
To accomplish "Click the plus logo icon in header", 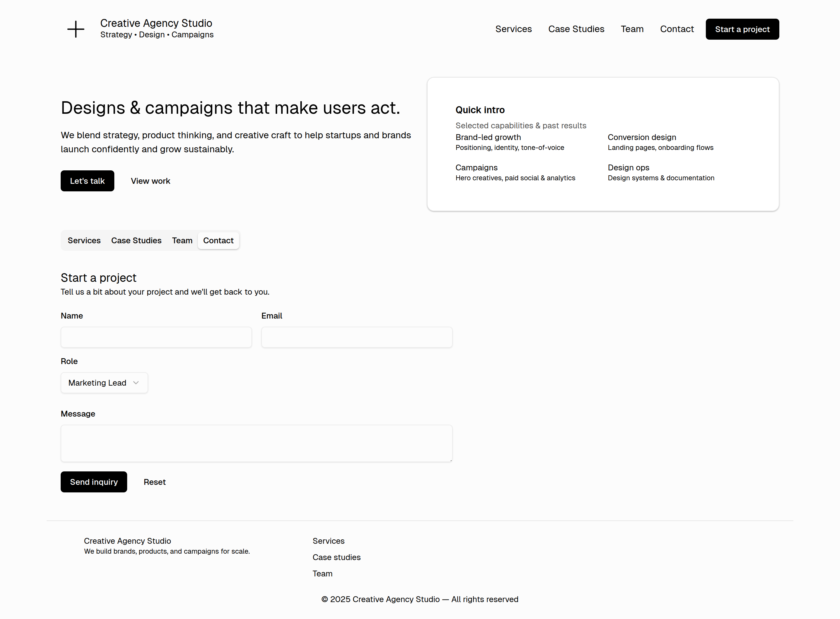I will point(76,29).
